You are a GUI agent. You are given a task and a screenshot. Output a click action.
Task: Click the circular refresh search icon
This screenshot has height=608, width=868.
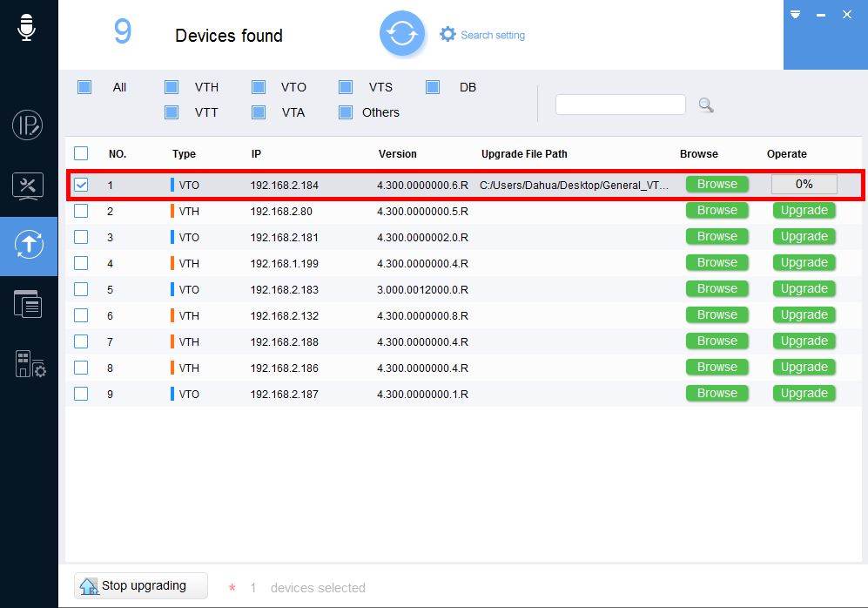[401, 34]
